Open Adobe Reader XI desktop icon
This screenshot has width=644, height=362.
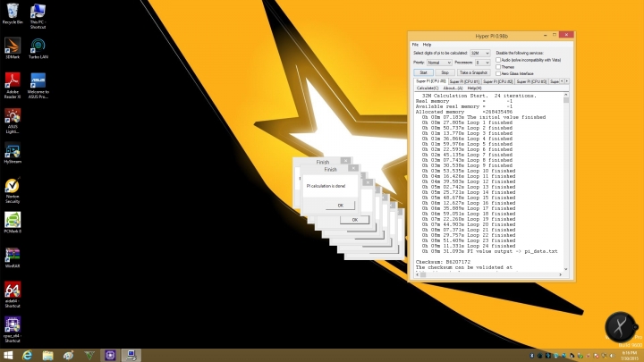coord(13,86)
